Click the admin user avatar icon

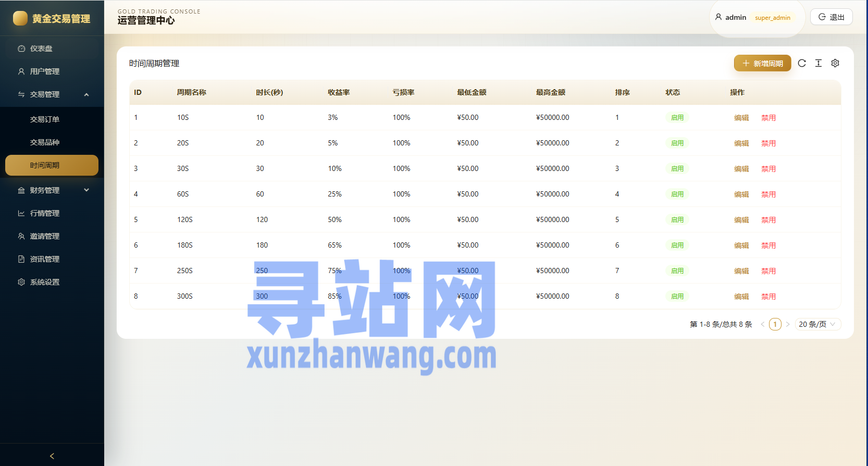click(x=718, y=17)
